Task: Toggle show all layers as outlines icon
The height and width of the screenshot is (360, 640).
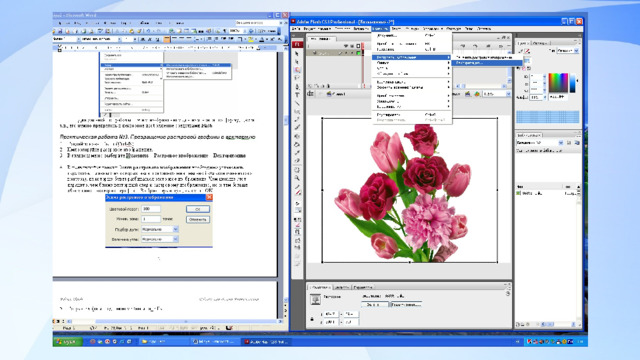Action: [358, 46]
